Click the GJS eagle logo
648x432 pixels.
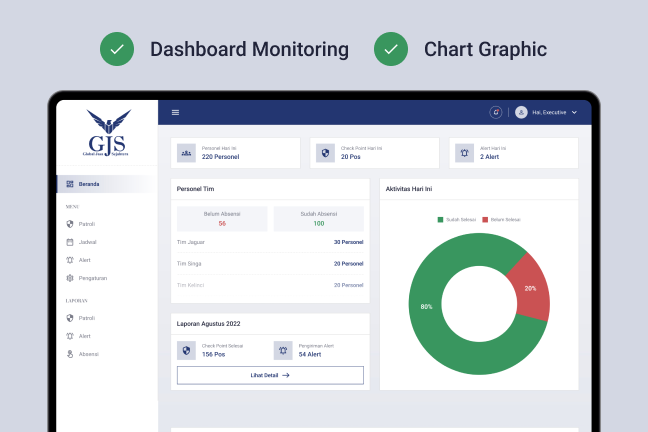pyautogui.click(x=107, y=133)
